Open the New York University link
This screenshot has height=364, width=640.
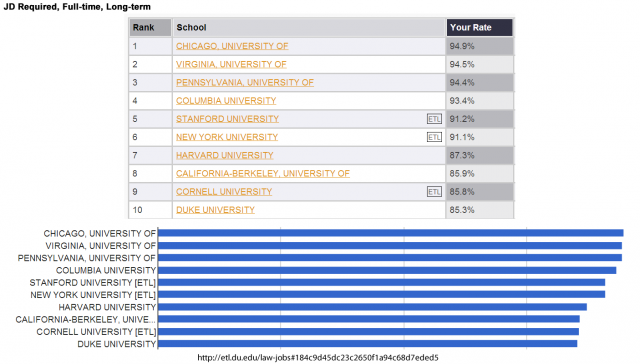coord(227,137)
